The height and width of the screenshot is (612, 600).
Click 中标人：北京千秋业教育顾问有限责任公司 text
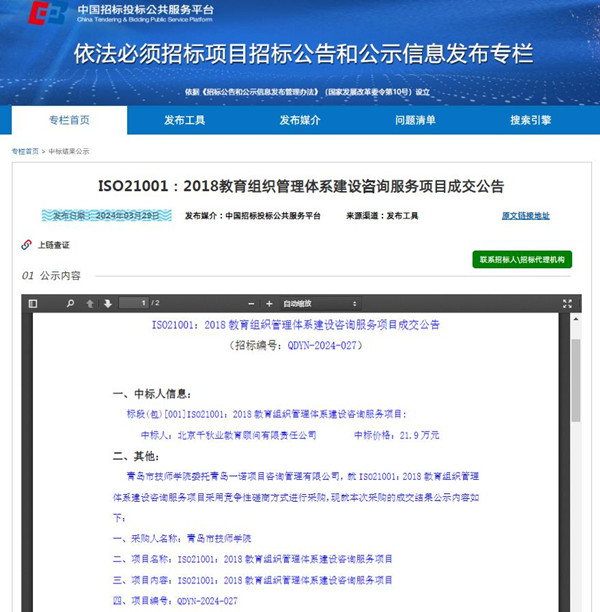pos(228,435)
